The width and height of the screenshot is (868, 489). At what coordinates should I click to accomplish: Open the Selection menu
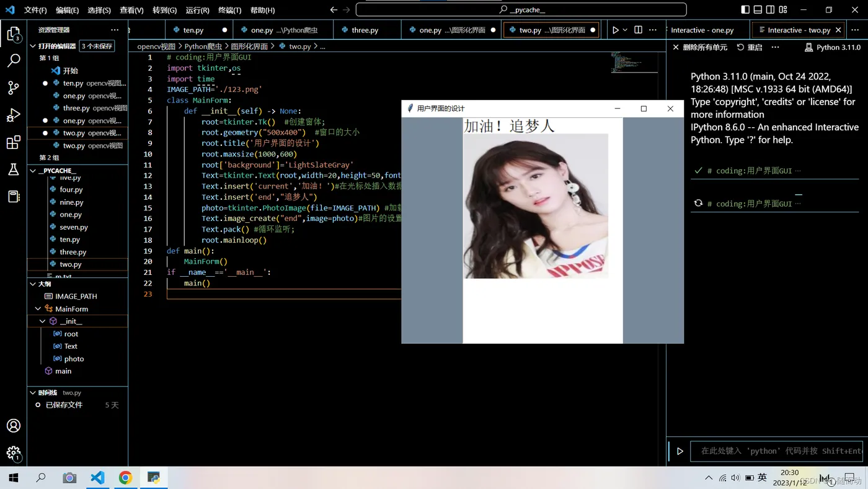[99, 10]
